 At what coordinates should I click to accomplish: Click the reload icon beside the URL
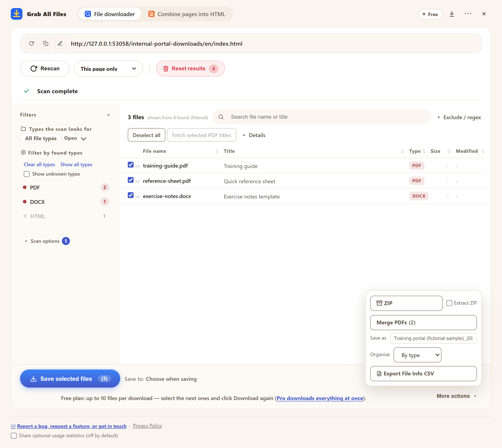[x=31, y=44]
